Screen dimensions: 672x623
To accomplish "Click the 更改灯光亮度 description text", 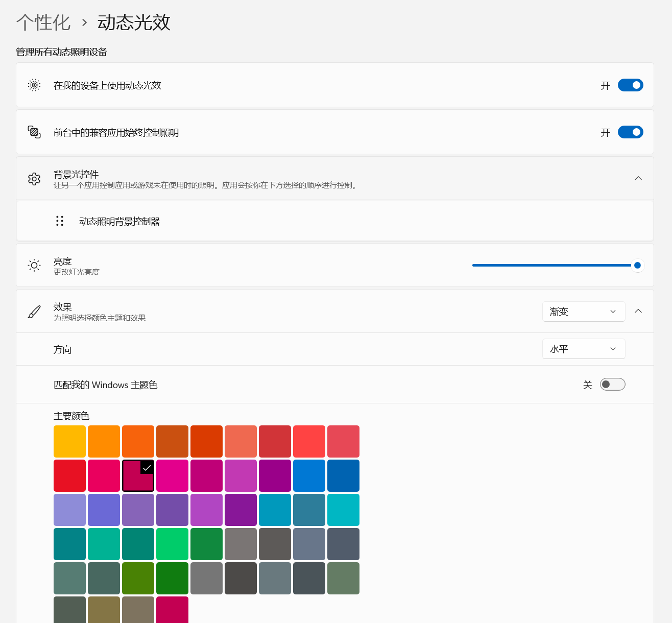I will [x=77, y=272].
